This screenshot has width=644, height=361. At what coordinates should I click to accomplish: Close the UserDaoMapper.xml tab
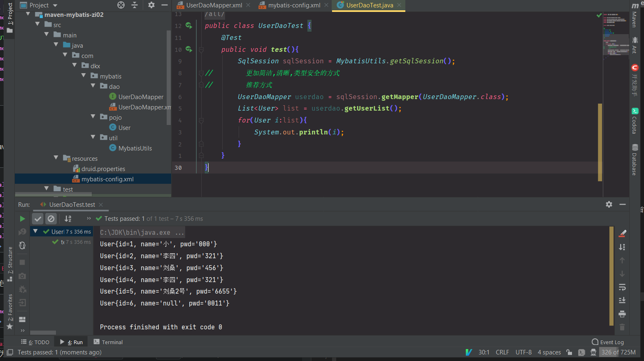248,5
